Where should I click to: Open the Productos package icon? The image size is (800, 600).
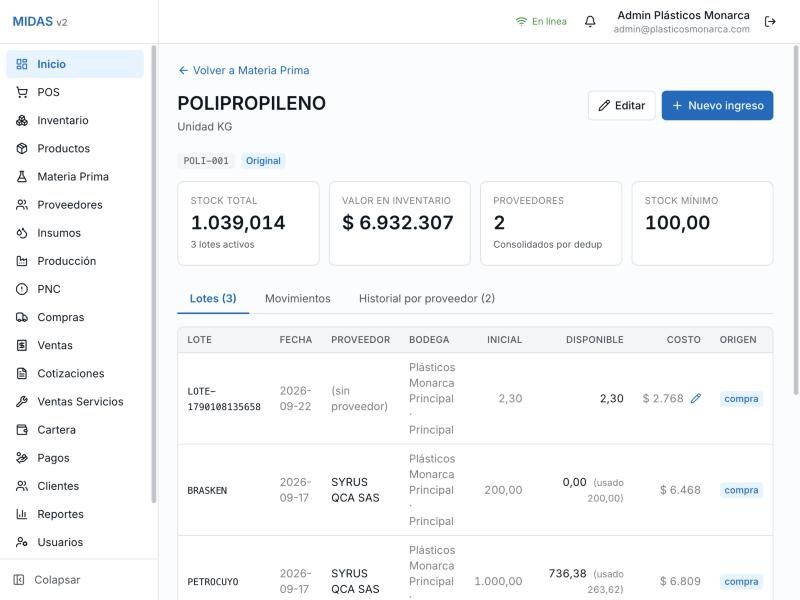(x=21, y=148)
